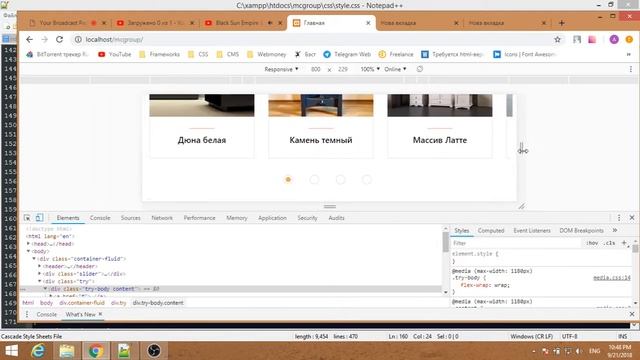The height and width of the screenshot is (360, 640).
Task: Switch to the Network panel tab
Action: [162, 218]
